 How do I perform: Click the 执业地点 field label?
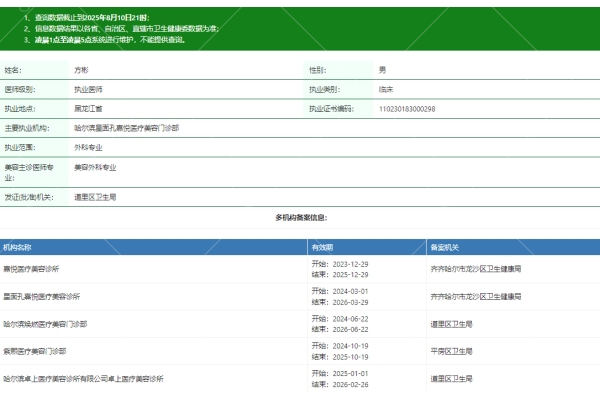pyautogui.click(x=20, y=109)
